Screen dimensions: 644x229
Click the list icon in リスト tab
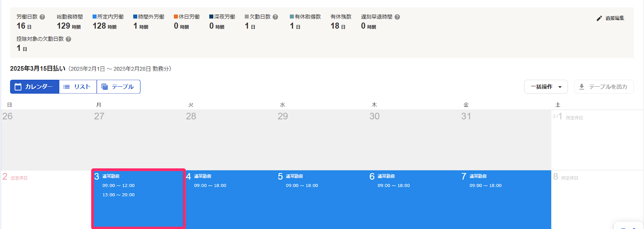point(67,87)
